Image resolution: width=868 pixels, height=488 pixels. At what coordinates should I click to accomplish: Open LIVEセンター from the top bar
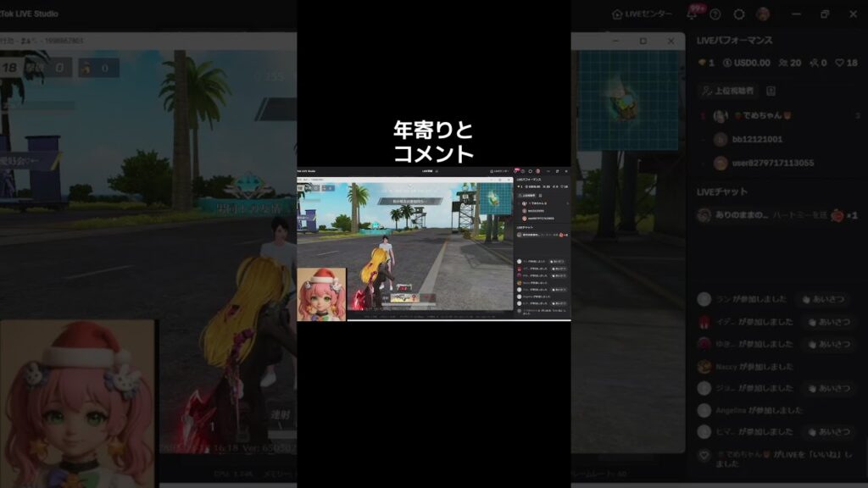tap(642, 14)
